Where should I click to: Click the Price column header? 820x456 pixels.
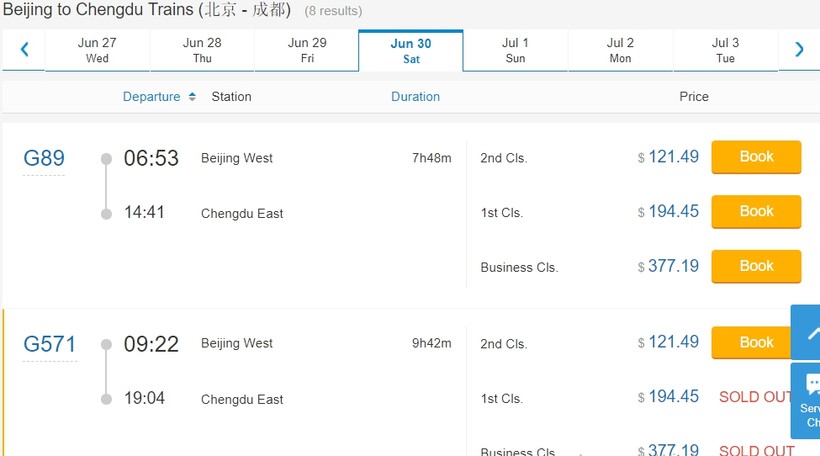coord(693,97)
